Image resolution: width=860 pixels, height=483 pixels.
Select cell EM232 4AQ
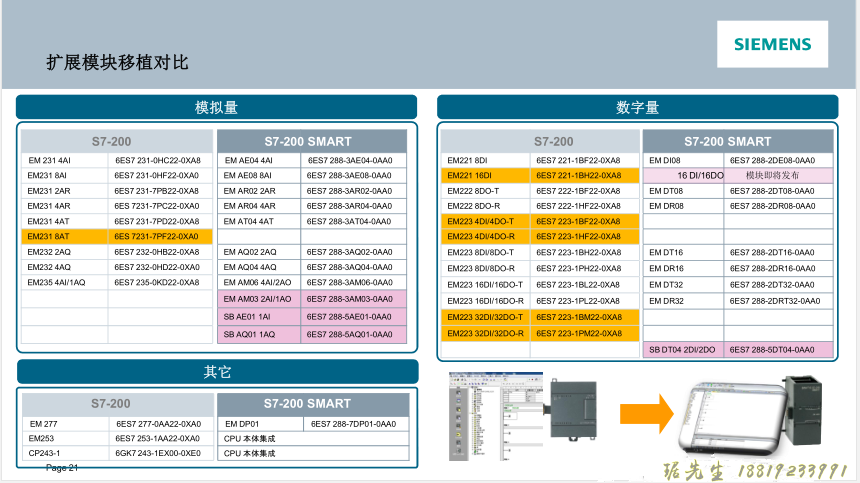(64, 267)
